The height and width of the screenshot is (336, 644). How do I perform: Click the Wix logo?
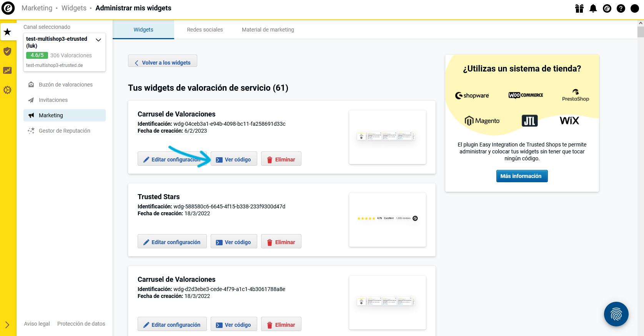pos(569,121)
